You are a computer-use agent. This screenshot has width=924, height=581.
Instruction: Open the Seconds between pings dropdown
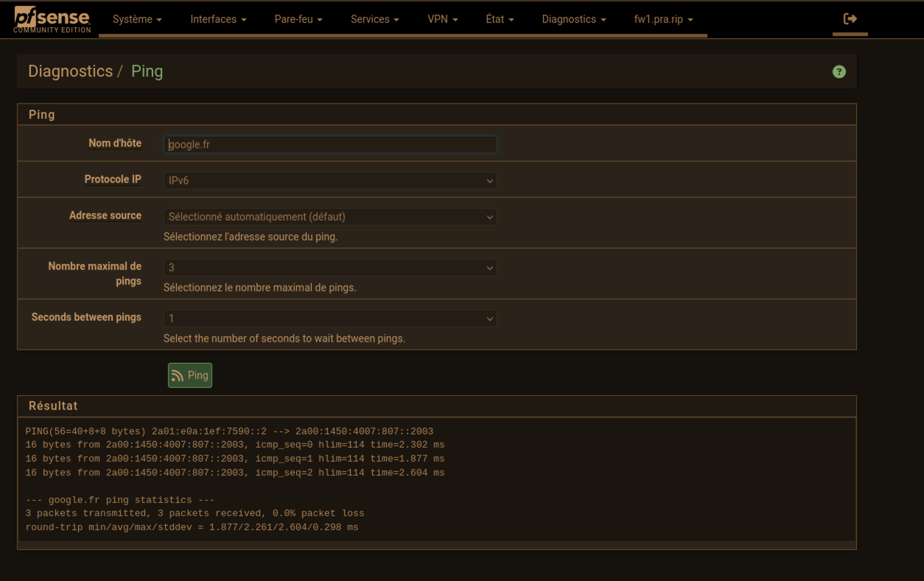(330, 319)
